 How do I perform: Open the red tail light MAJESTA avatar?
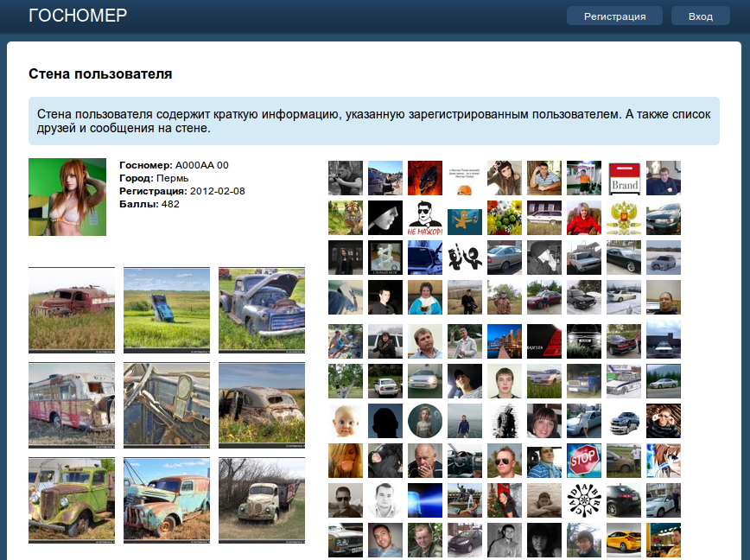pos(544,341)
